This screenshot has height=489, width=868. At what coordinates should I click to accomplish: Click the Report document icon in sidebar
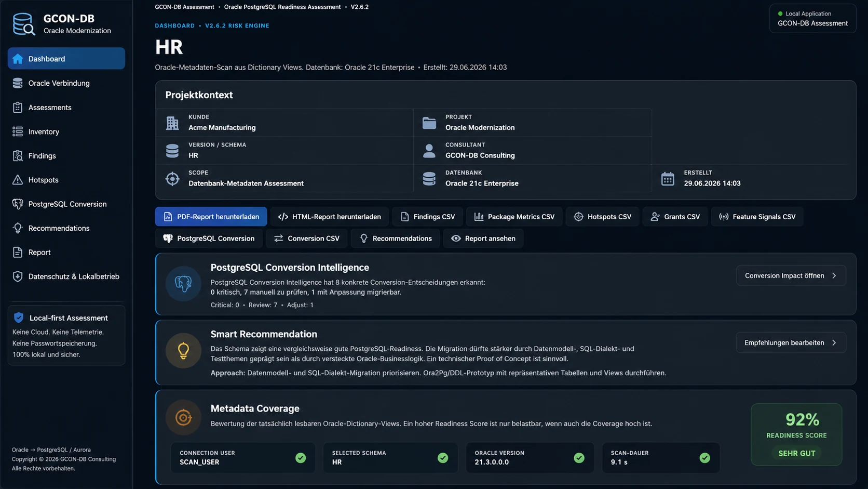pos(18,253)
